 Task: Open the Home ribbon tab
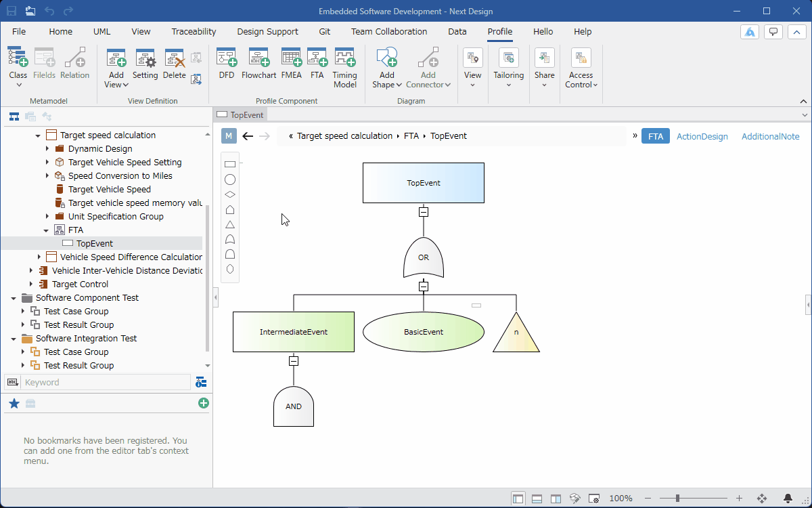pyautogui.click(x=60, y=31)
